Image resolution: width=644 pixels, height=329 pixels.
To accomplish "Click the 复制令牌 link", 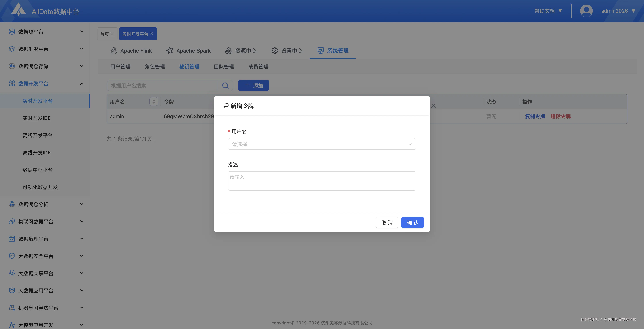I will click(535, 116).
